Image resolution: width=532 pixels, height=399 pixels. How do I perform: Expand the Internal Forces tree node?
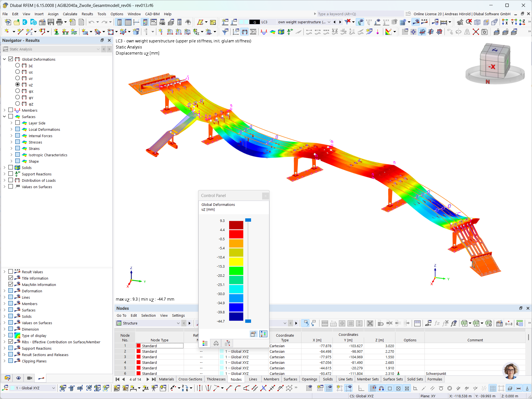(11, 136)
